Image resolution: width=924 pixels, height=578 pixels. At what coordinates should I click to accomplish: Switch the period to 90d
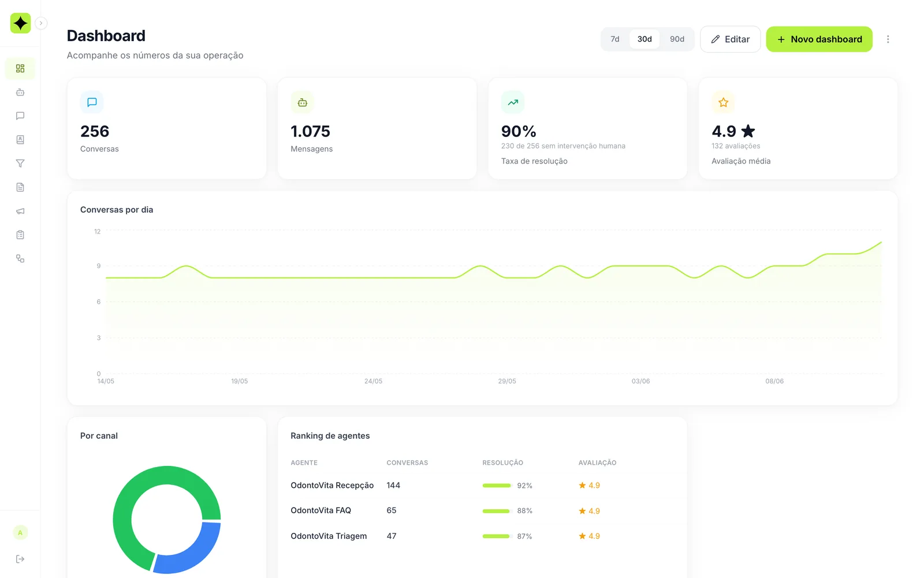coord(677,39)
